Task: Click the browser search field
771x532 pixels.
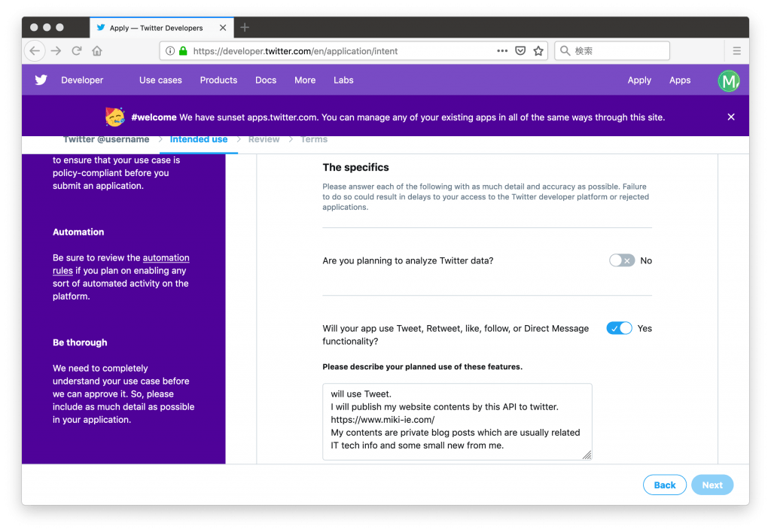Action: click(619, 51)
